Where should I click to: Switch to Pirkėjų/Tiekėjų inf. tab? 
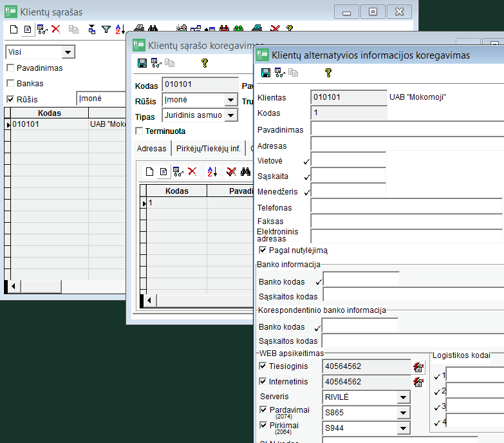209,149
